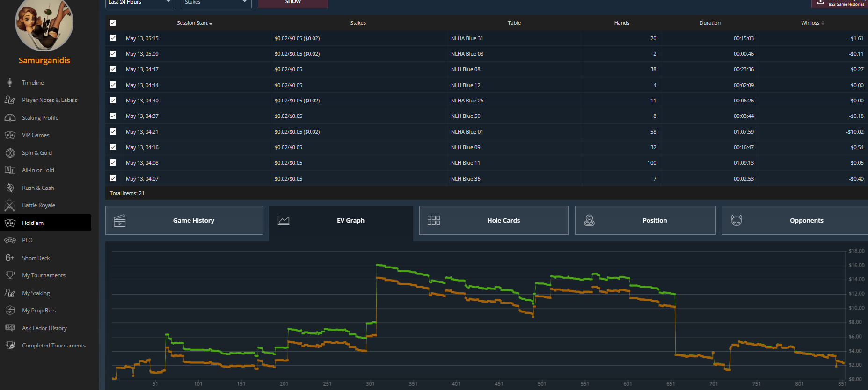Click the $0.54 winloss value
Image resolution: width=868 pixels, height=390 pixels.
[x=857, y=147]
